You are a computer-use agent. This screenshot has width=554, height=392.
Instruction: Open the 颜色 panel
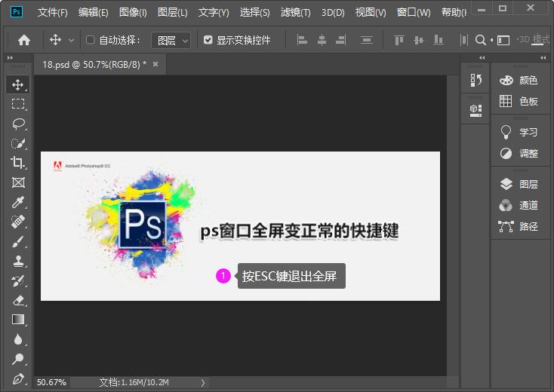click(519, 80)
